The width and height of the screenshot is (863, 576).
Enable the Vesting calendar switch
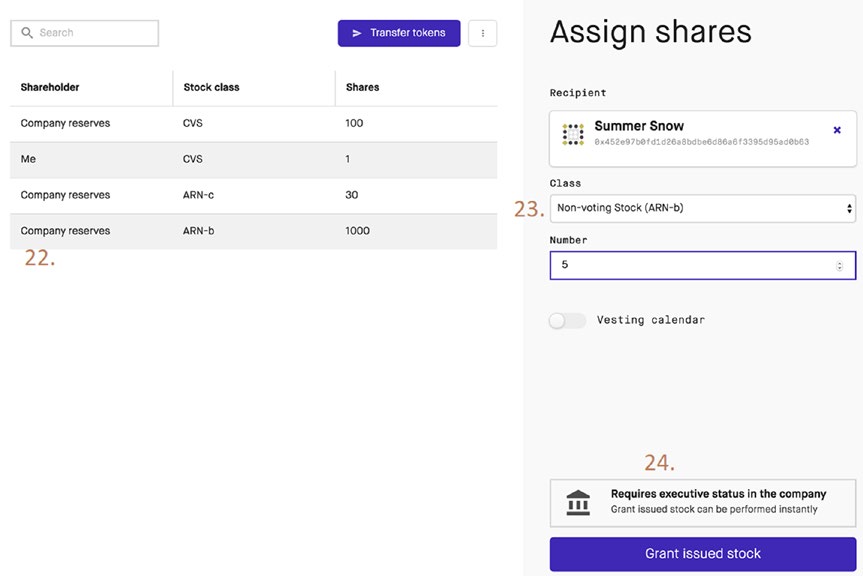click(567, 320)
